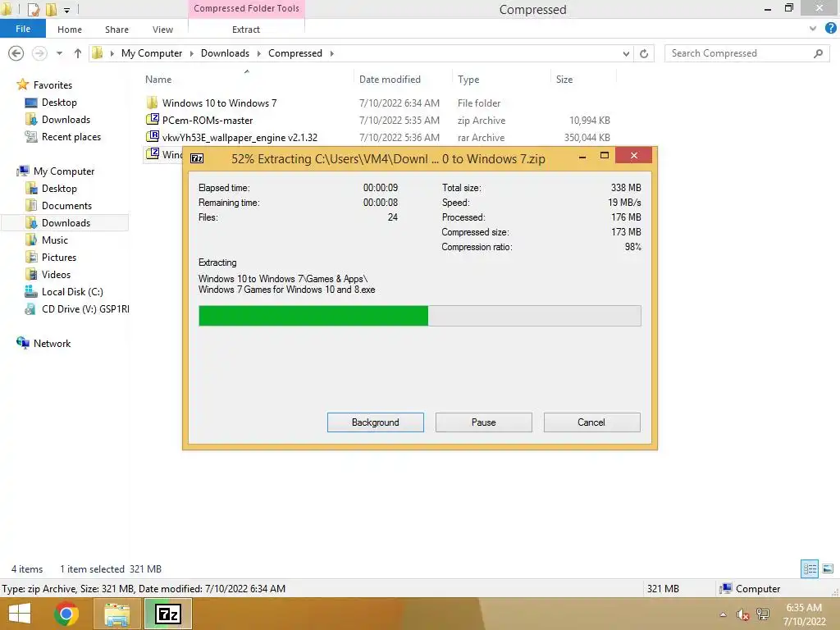Screen dimensions: 840x630
Task: Expand the ribbon with chevron arrow
Action: coord(813,29)
